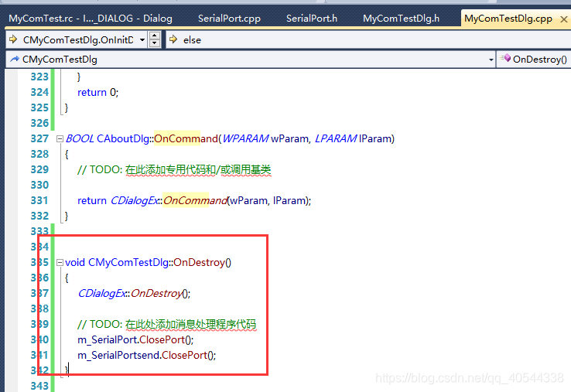
Task: Click the CDialogEx::OnDestroy() call on line 337
Action: 134,293
